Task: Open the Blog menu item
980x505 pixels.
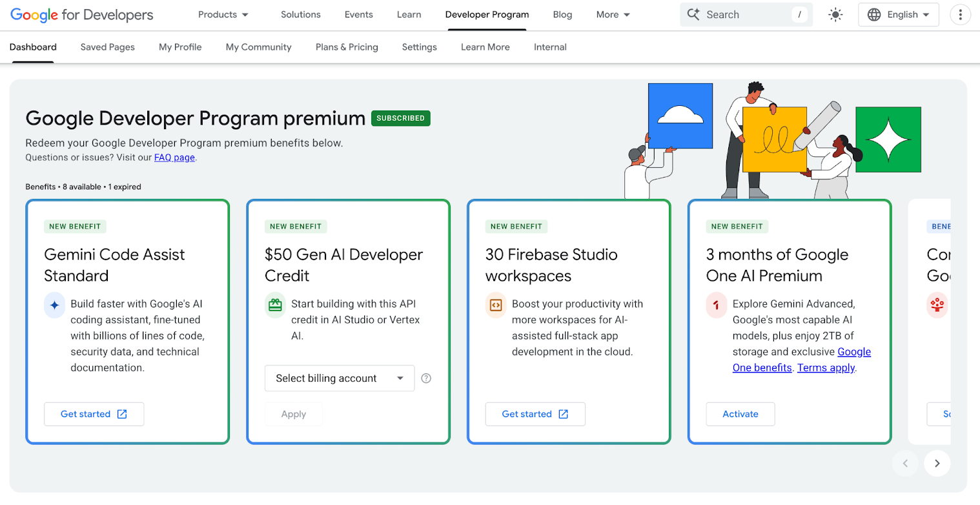Action: (562, 14)
